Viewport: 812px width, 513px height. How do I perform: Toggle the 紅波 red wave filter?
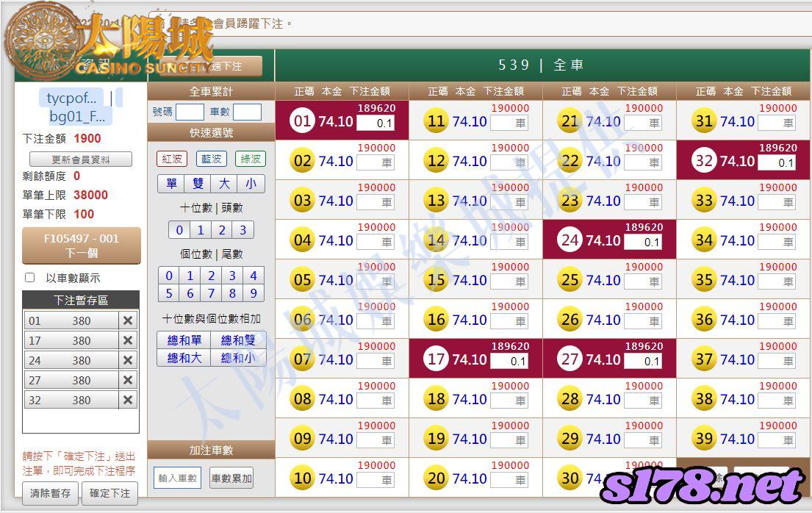pos(171,159)
